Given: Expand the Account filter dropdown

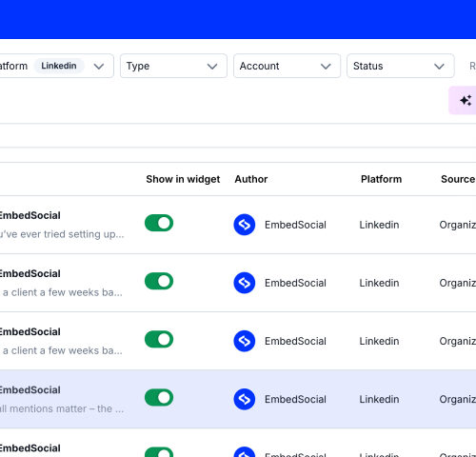Looking at the screenshot, I should (287, 66).
